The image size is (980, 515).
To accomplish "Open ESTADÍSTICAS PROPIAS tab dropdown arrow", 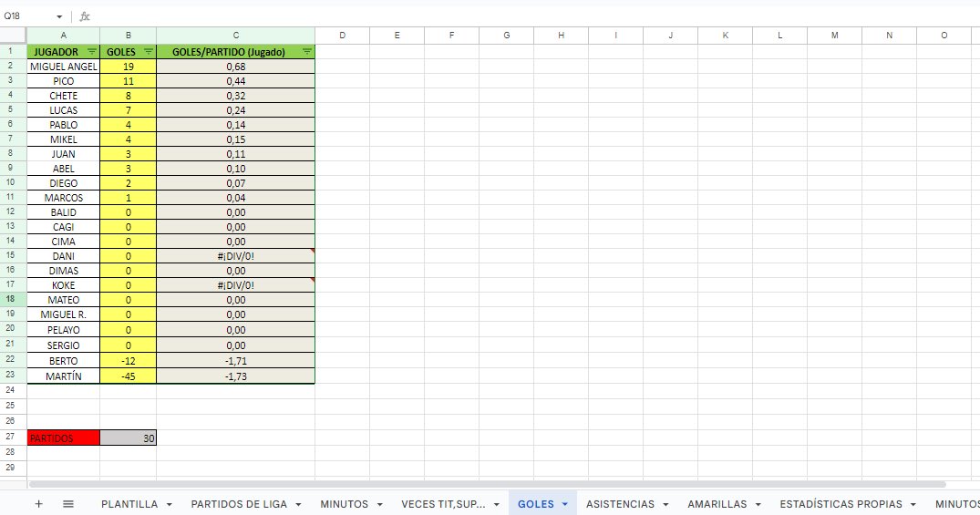I will [913, 504].
